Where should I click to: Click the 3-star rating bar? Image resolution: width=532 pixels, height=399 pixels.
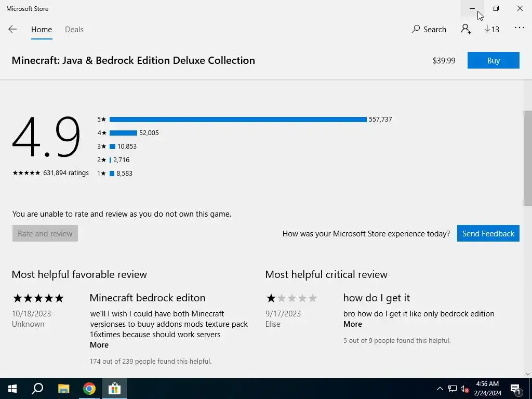[x=112, y=147]
